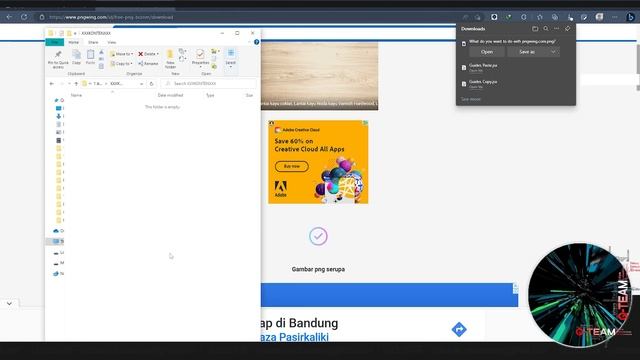Go up one folder level in Explorer
Viewport: 640px width, 360px height.
click(x=76, y=84)
